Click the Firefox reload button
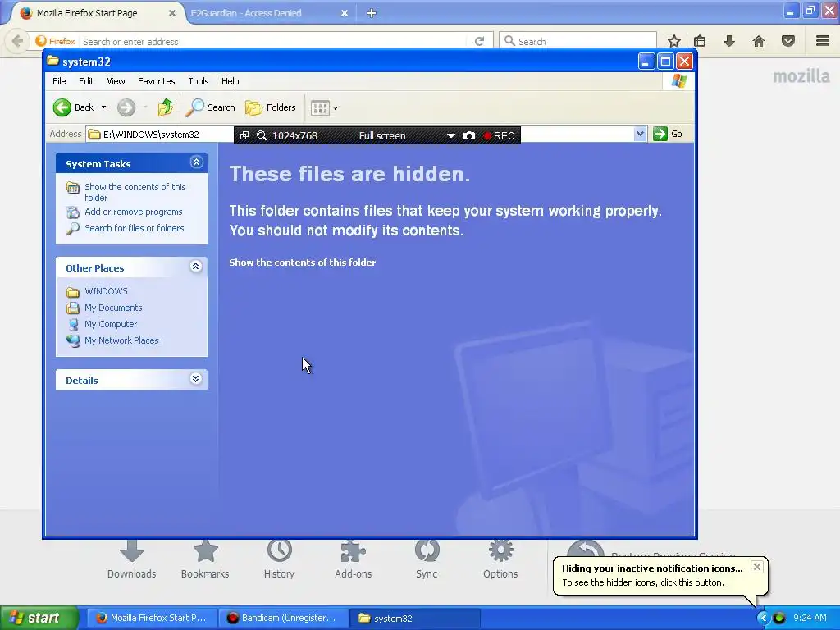840x630 pixels. [x=479, y=41]
